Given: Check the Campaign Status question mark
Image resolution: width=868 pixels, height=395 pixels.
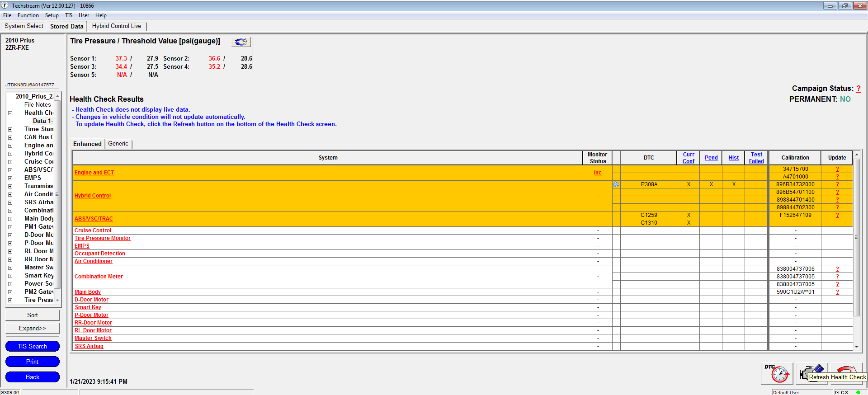Looking at the screenshot, I should coord(858,89).
